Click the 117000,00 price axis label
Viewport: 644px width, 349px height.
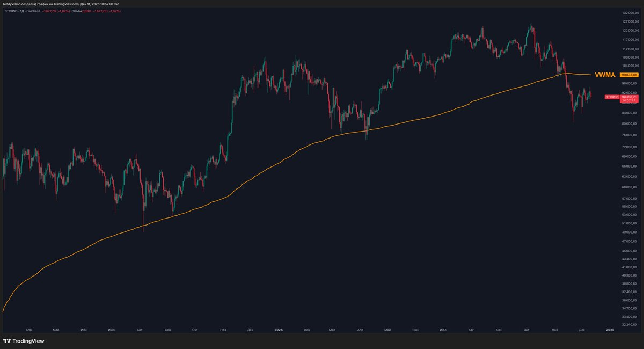tap(630, 39)
